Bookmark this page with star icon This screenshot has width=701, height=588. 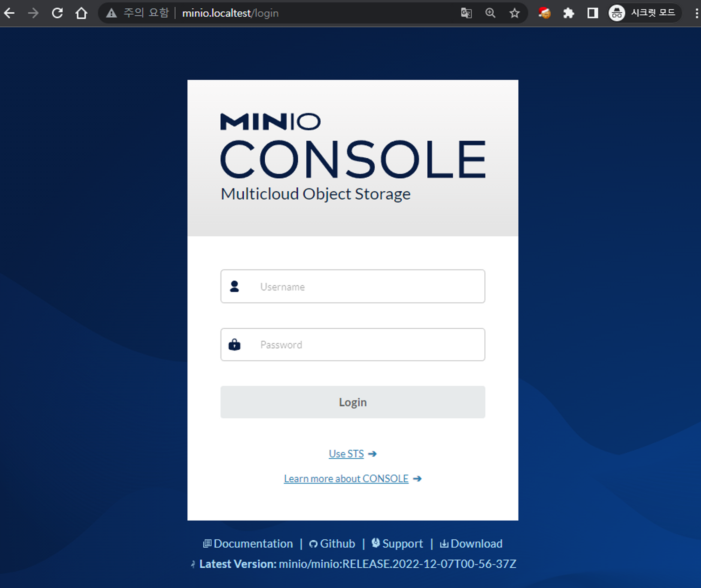514,13
